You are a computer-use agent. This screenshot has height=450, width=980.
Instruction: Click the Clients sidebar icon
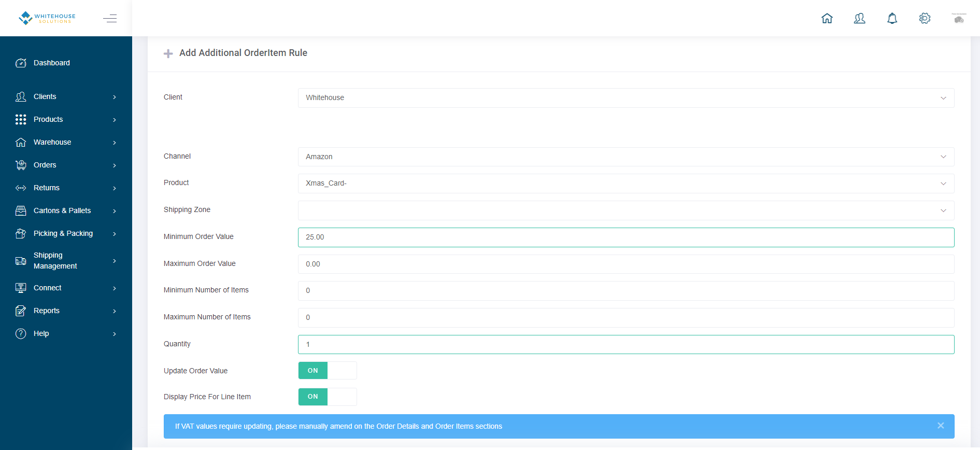pos(21,96)
